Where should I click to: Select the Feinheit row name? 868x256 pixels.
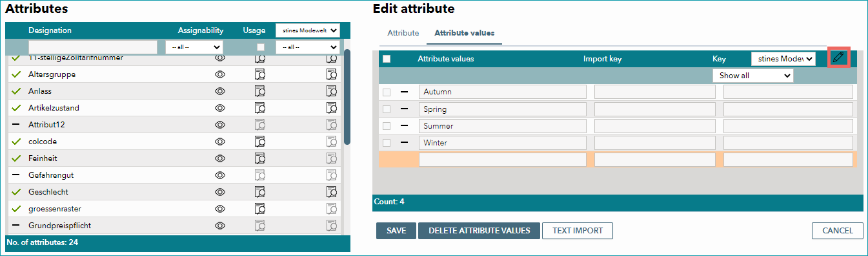pyautogui.click(x=43, y=158)
